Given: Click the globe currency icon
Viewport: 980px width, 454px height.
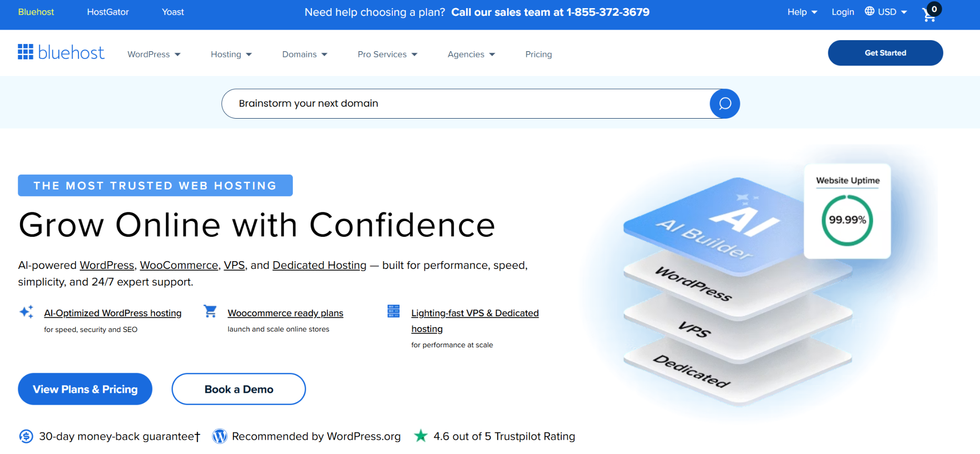Looking at the screenshot, I should (869, 11).
